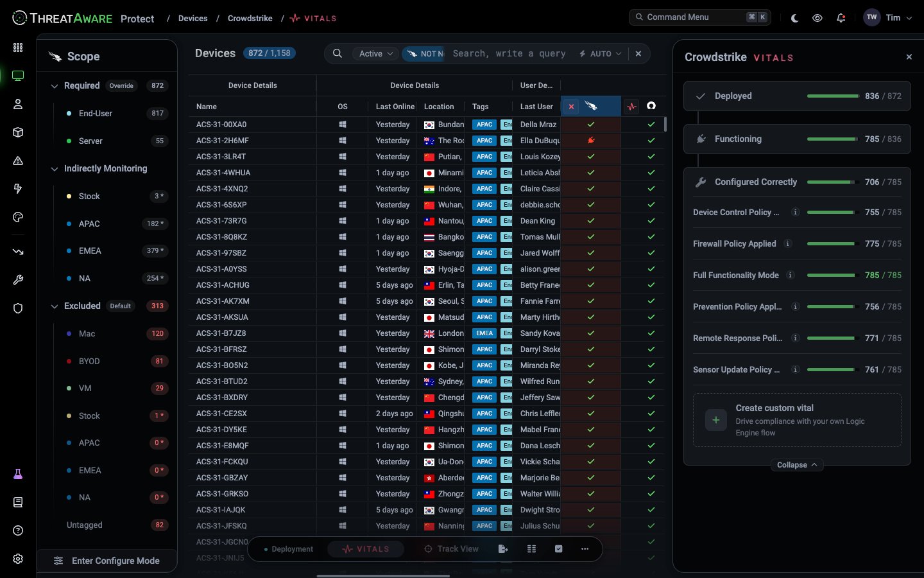Open the downward trend icon in sidebar
924x578 pixels.
[18, 252]
